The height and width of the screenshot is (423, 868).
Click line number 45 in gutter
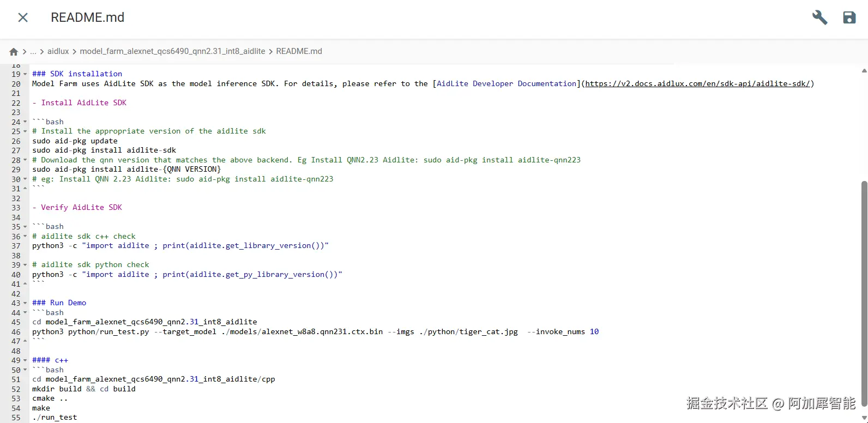(16, 322)
